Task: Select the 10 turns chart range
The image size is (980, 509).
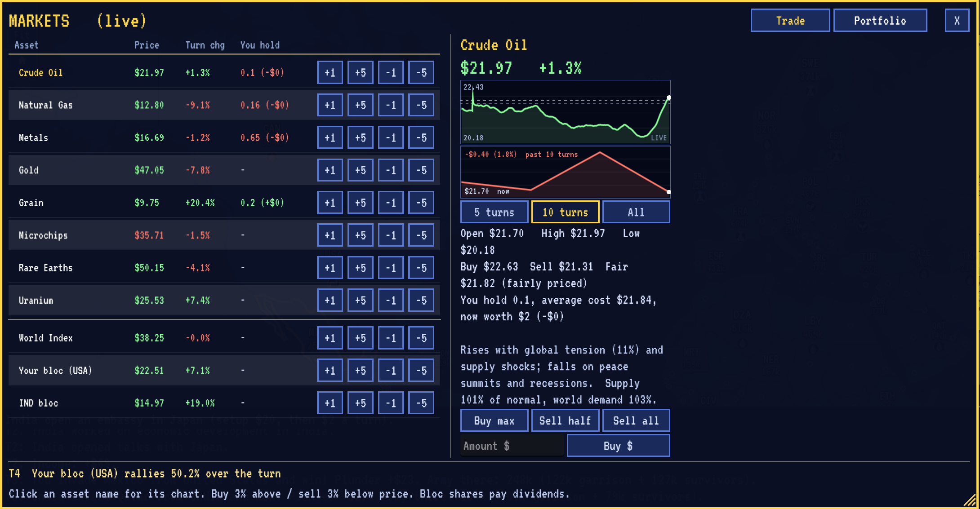Action: tap(565, 212)
